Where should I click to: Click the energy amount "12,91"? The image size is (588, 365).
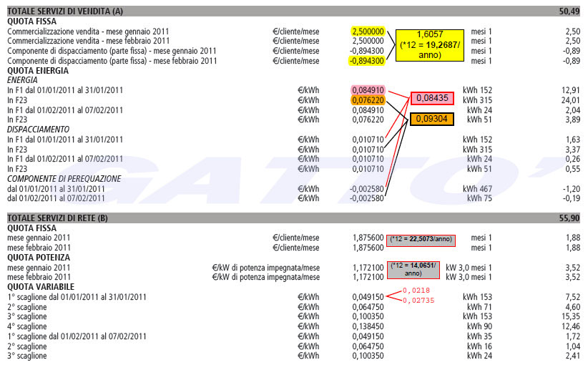571,90
